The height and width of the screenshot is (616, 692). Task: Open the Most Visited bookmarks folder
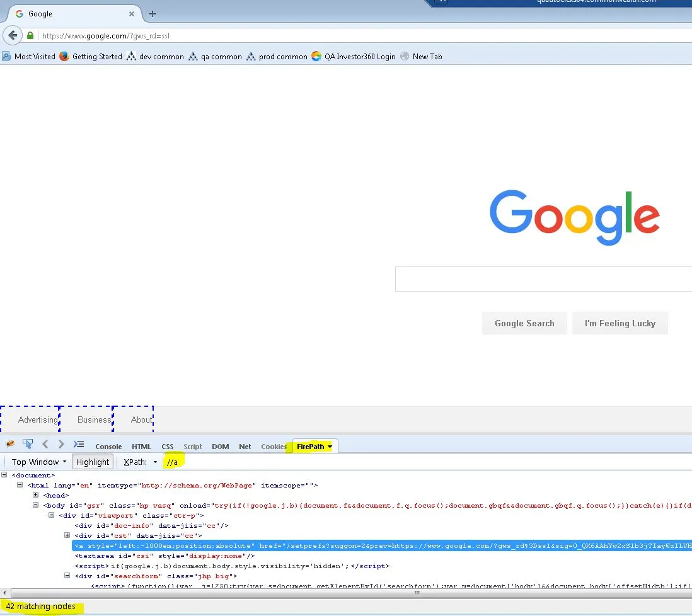pyautogui.click(x=29, y=57)
